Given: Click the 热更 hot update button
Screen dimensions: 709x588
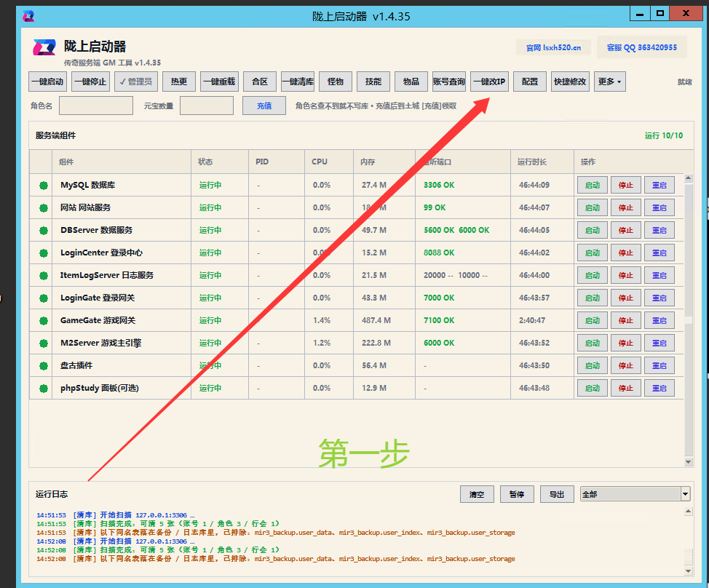Looking at the screenshot, I should tap(179, 82).
